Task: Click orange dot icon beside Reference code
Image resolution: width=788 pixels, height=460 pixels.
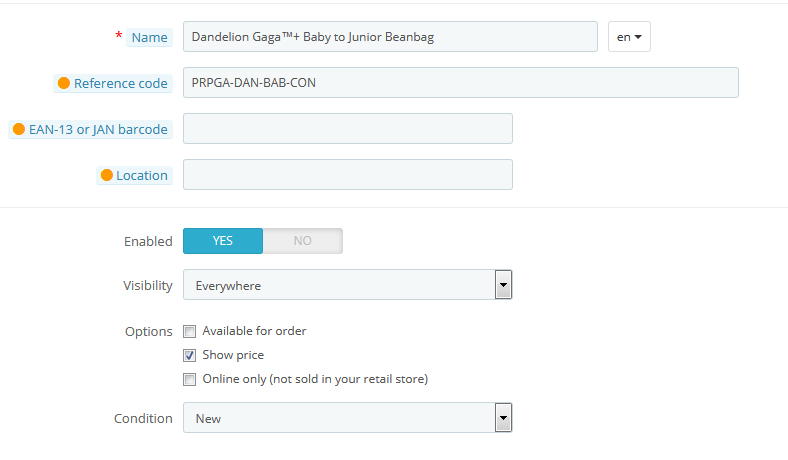Action: point(65,83)
